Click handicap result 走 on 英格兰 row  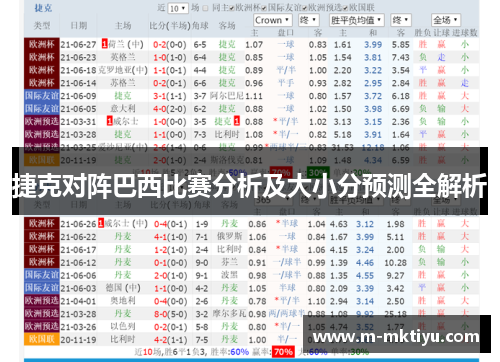(442, 57)
